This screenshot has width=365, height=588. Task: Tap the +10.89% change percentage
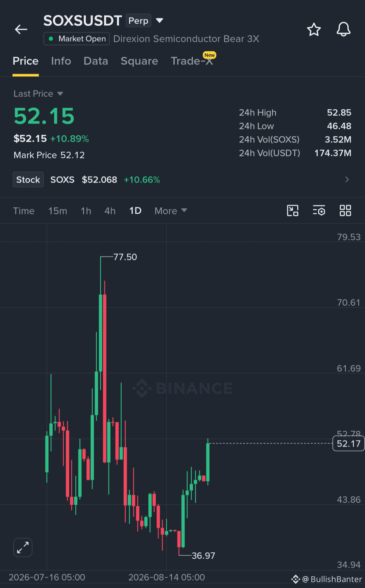pos(70,139)
